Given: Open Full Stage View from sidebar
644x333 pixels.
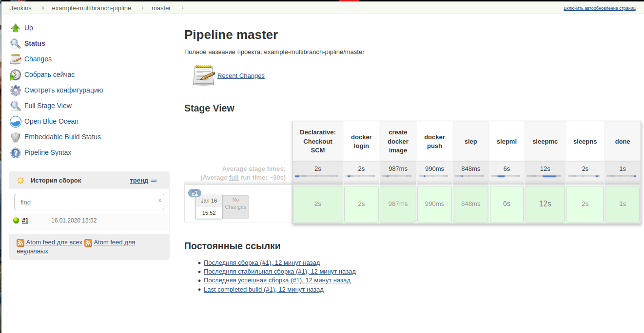Looking at the screenshot, I should click(48, 106).
